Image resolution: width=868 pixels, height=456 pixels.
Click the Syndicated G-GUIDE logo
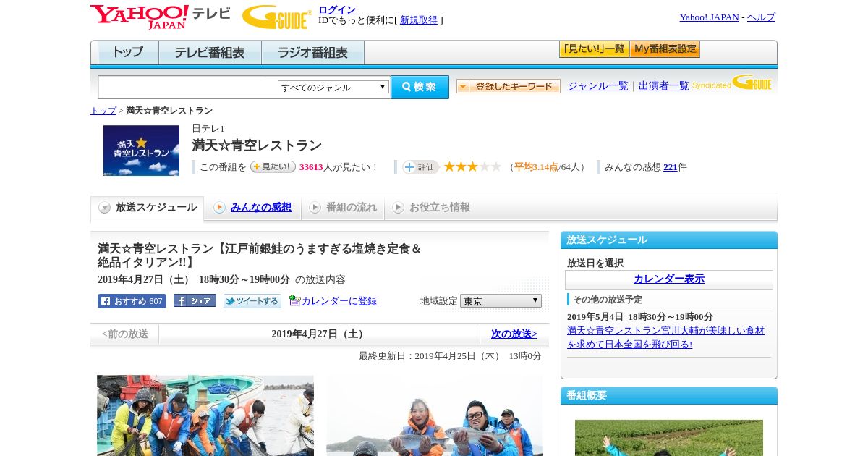[732, 83]
